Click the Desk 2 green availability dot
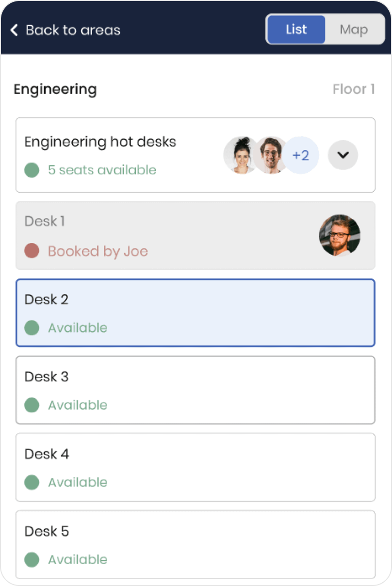The height and width of the screenshot is (586, 392). pos(32,327)
